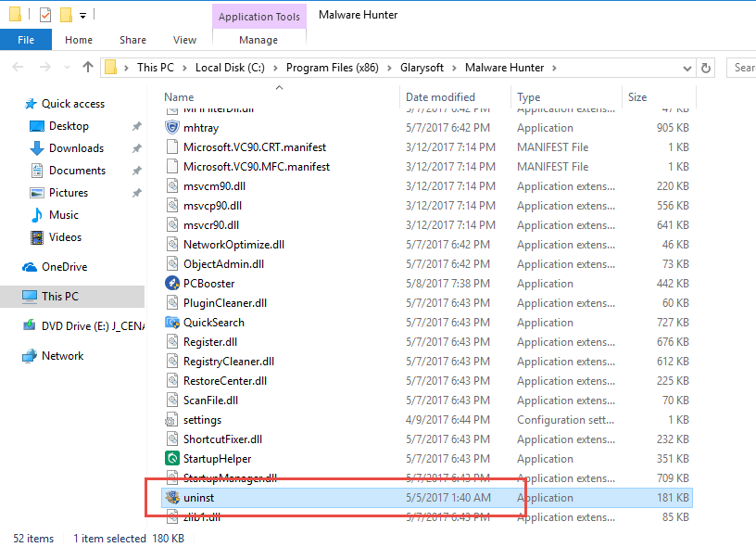The image size is (756, 547).
Task: Unpin Pictures from Quick access
Action: 137,193
